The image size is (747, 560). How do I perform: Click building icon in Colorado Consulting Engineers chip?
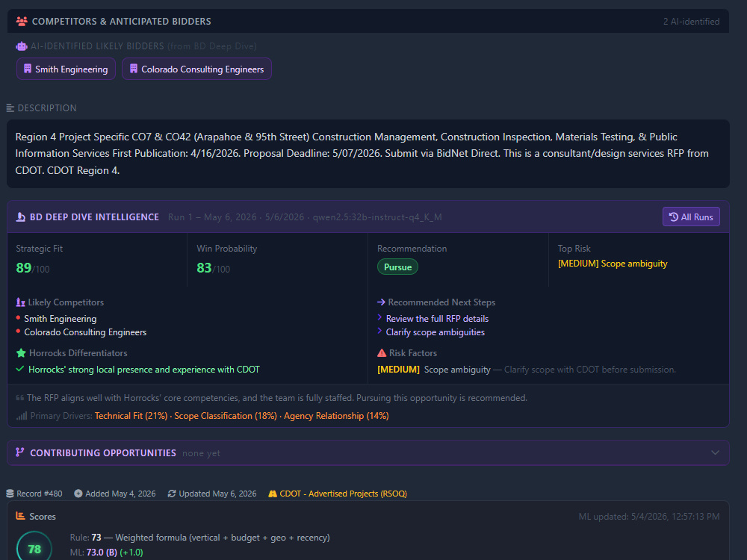134,69
